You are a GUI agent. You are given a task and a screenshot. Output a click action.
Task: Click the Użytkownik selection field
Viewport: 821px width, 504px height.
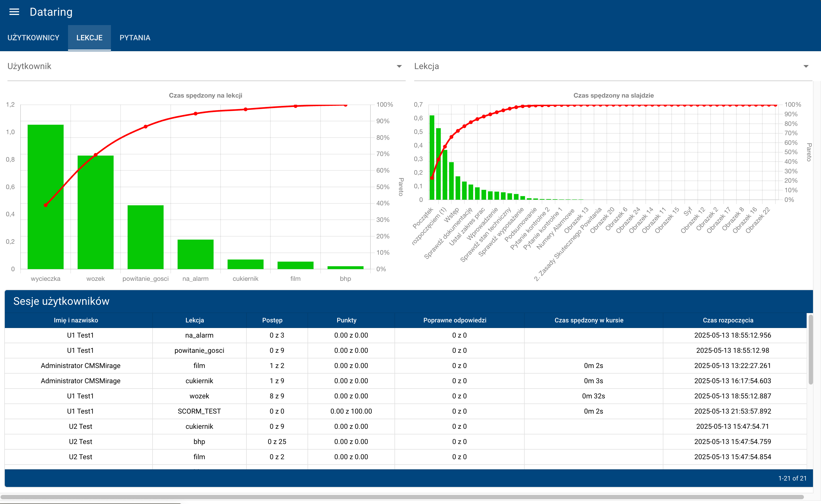(200, 66)
